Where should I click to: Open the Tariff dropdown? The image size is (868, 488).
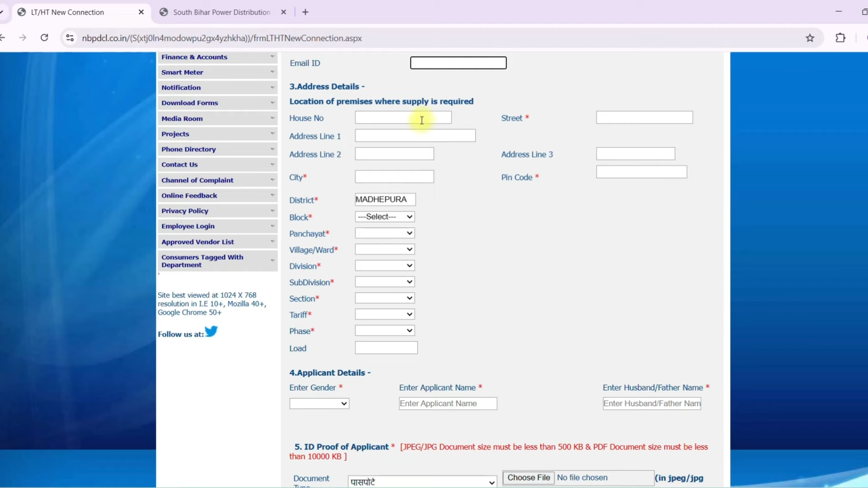[x=384, y=314]
